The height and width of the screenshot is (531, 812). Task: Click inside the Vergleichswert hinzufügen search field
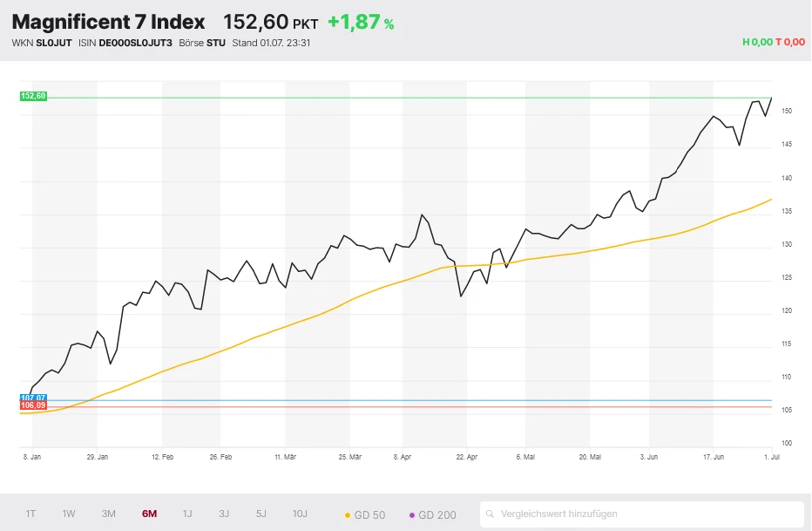point(610,514)
